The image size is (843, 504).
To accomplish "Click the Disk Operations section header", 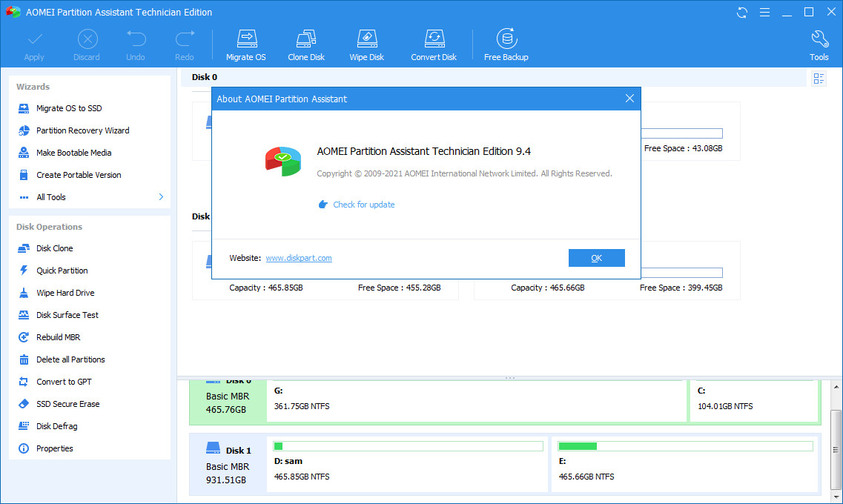I will pyautogui.click(x=50, y=227).
